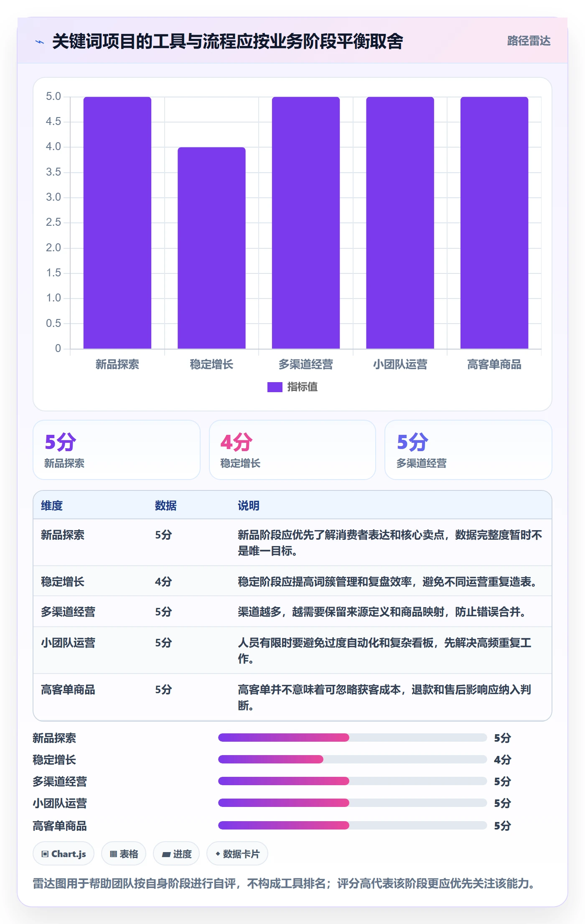The image size is (585, 924).
Task: Open the 4分 稳定增长 data card
Action: pyautogui.click(x=292, y=450)
